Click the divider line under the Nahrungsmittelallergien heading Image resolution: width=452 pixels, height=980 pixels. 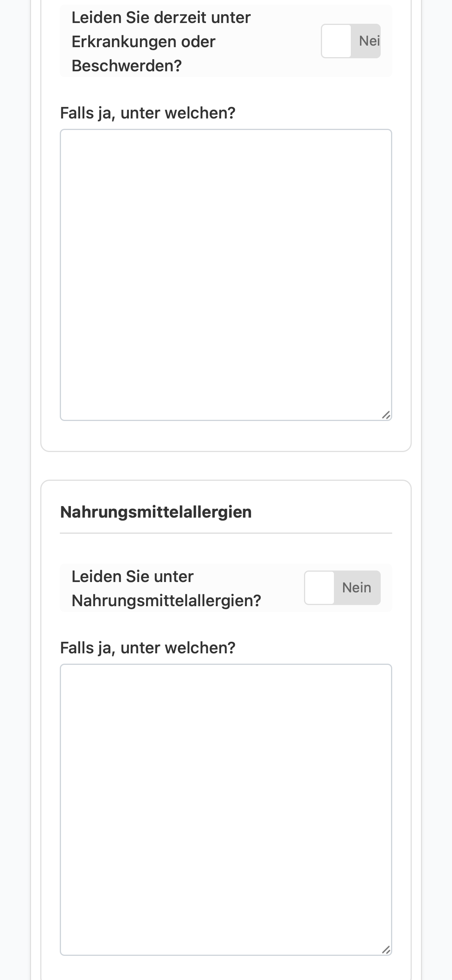tap(226, 533)
